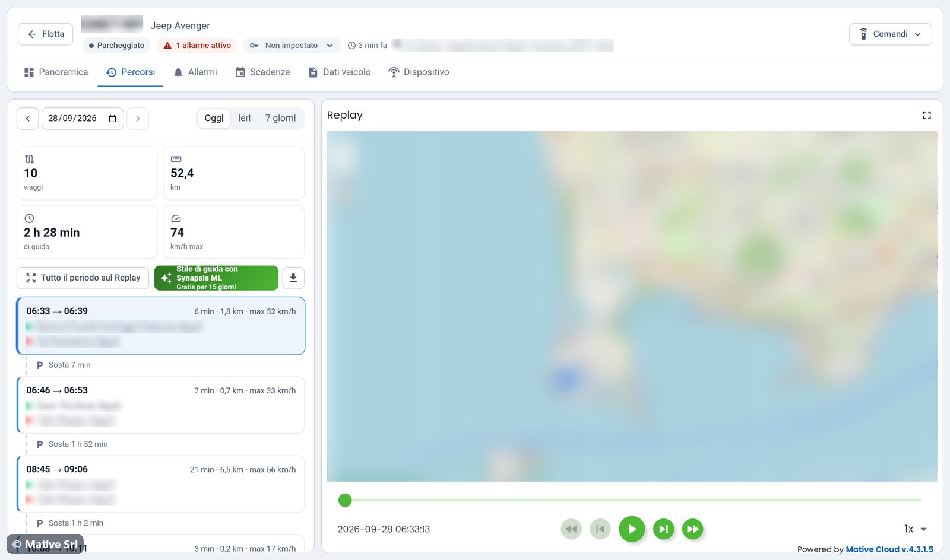Select the 7 giorni range
The image size is (950, 560).
[280, 119]
